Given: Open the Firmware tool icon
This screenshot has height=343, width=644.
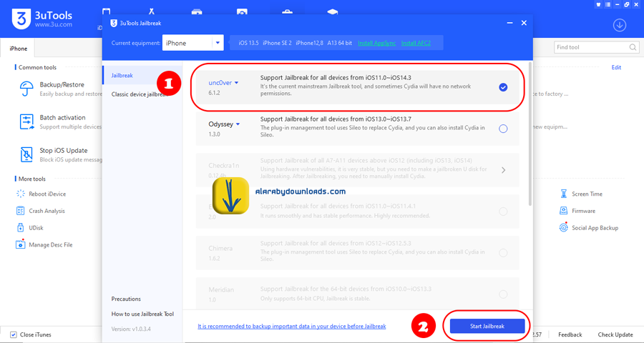Looking at the screenshot, I should (564, 211).
